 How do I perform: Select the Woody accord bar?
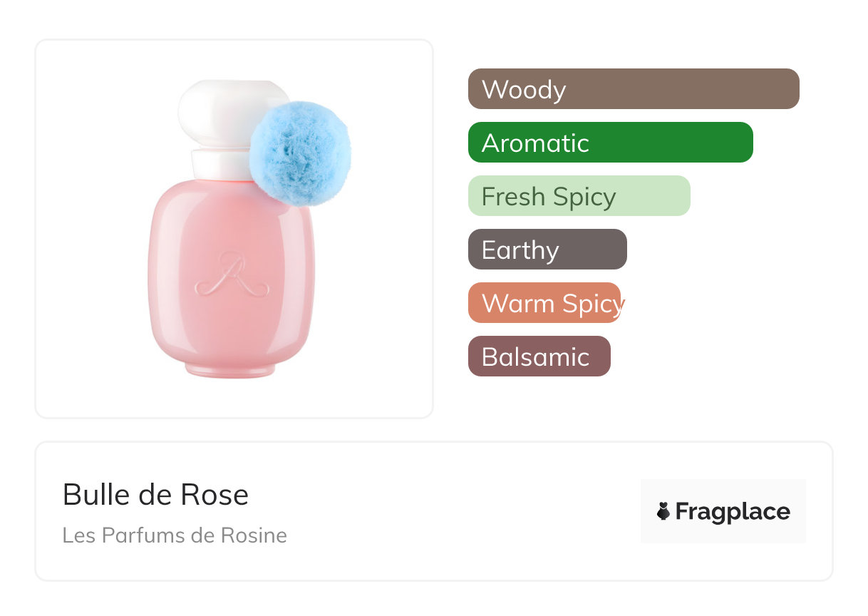pos(634,89)
